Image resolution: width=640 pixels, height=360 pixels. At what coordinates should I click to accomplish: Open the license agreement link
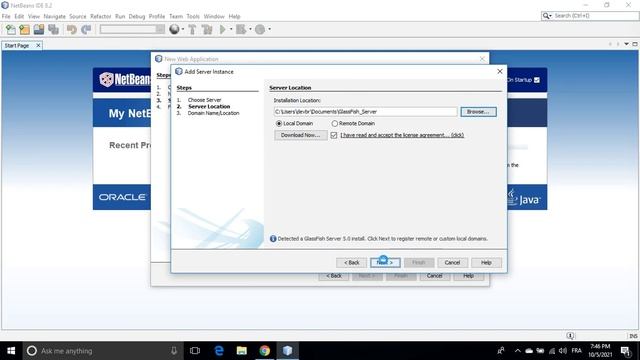coord(402,135)
